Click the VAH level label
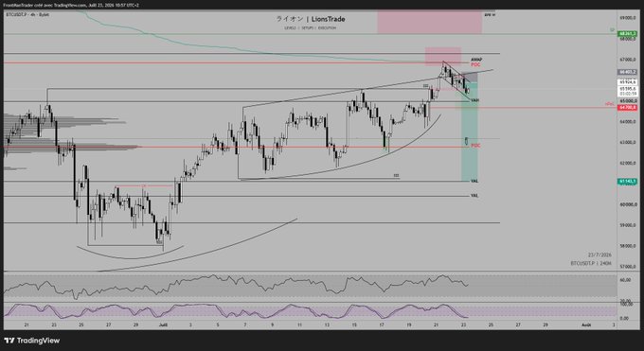Image resolution: width=644 pixels, height=351 pixels. click(x=474, y=100)
